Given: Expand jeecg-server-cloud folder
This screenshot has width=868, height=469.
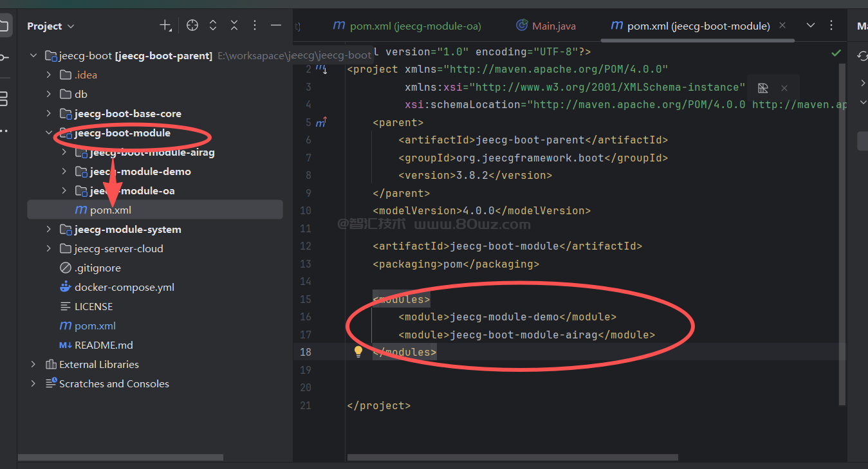Looking at the screenshot, I should click(49, 249).
